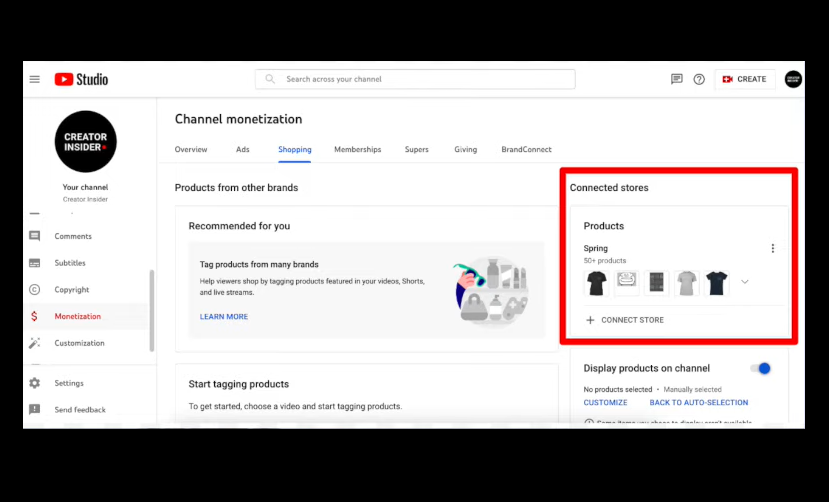Open the Supers tab
829x502 pixels.
417,150
